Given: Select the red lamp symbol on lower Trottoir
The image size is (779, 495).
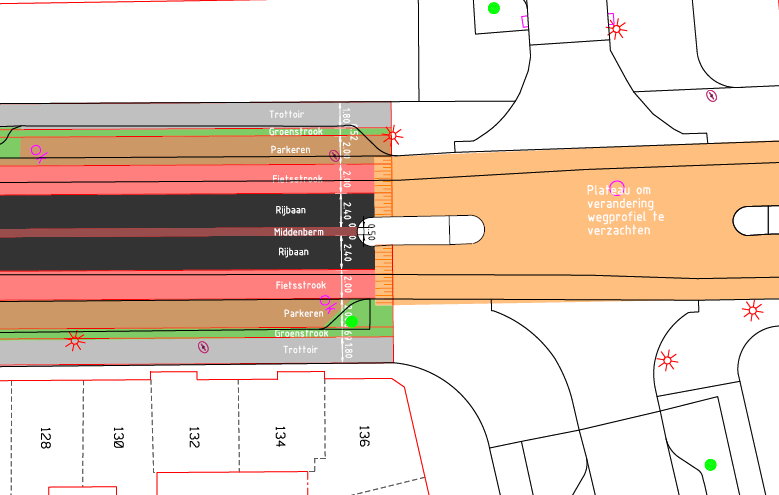Looking at the screenshot, I should point(74,341).
